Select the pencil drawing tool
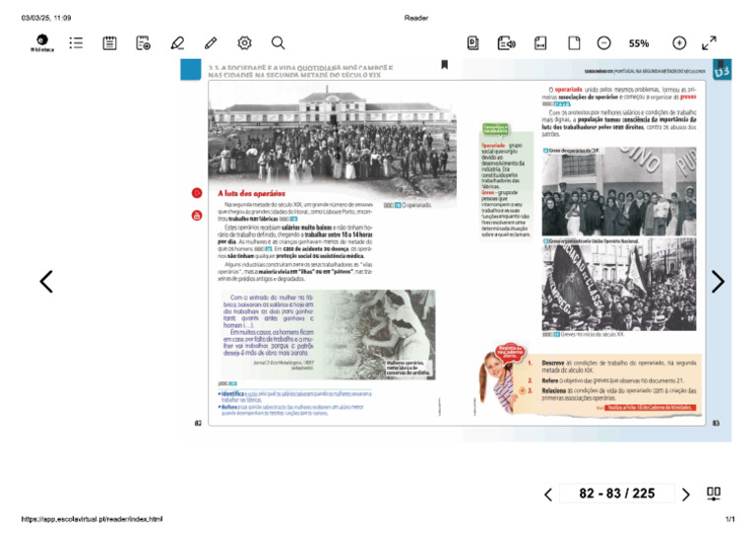The height and width of the screenshot is (535, 756). (211, 43)
